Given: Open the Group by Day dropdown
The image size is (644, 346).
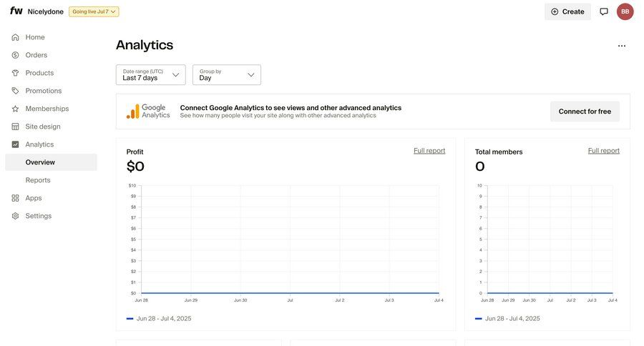Looking at the screenshot, I should (227, 75).
